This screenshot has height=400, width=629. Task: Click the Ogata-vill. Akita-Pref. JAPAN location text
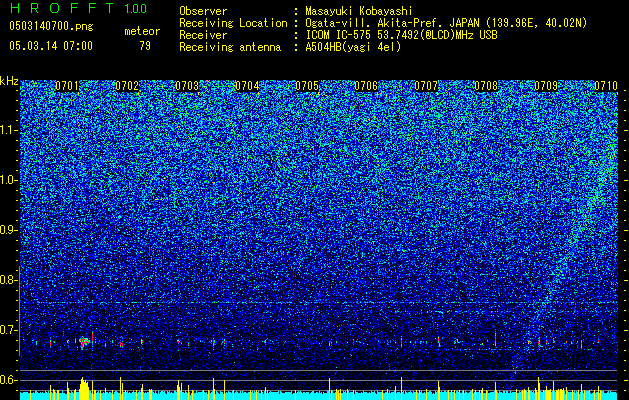446,23
